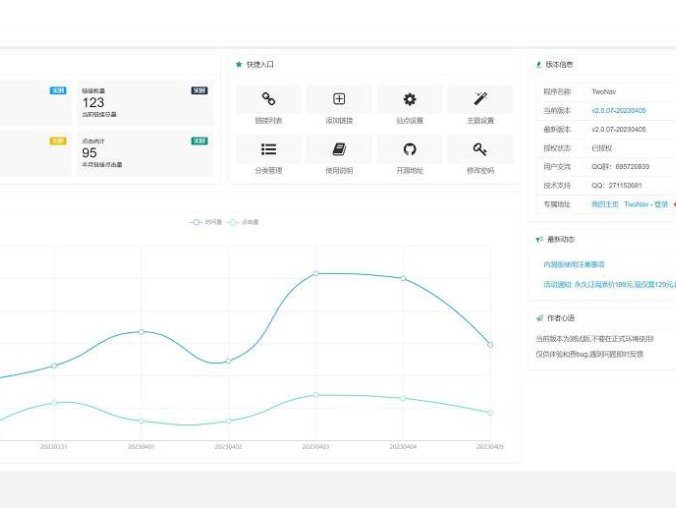676x508 pixels.
Task: Open 站点设置 via the gear icon
Action: pyautogui.click(x=409, y=99)
